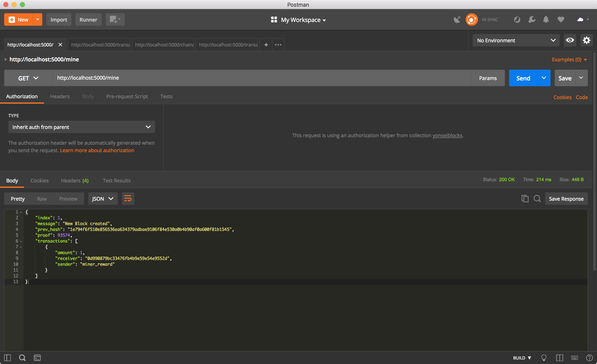
Task: Switch to localhost:5000/chain/ tab
Action: [163, 45]
